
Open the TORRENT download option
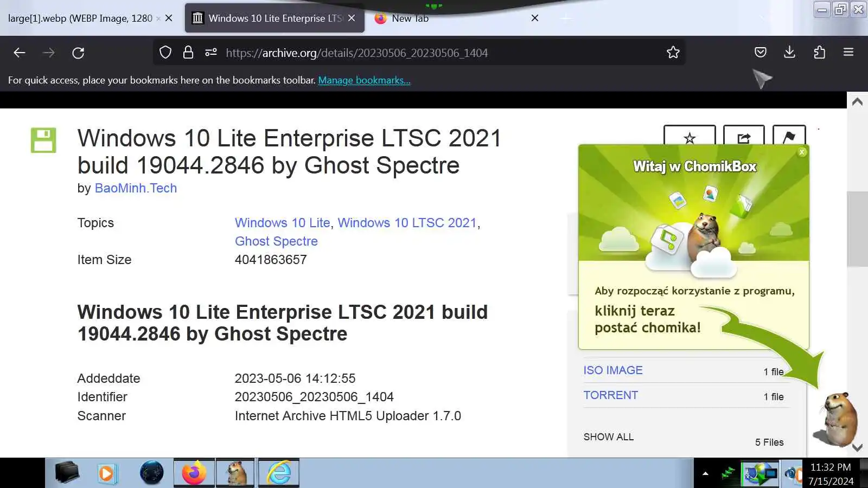[x=611, y=395]
